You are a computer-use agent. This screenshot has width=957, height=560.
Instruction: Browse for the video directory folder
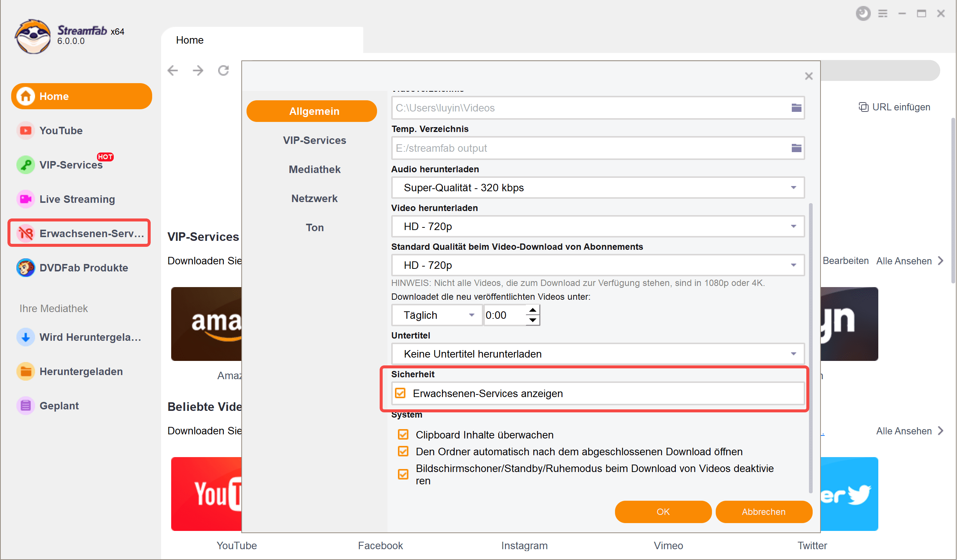click(x=796, y=108)
